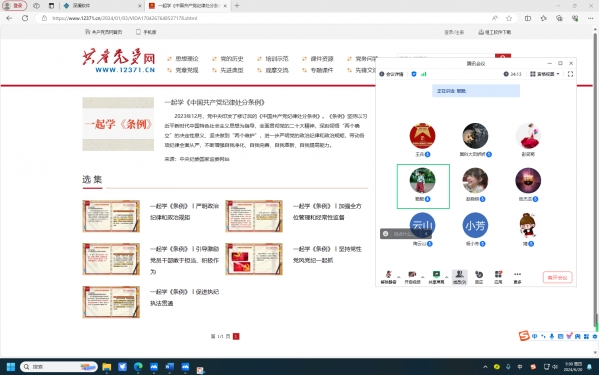
Task: Enter full screen in Tencent Meeting
Action: pyautogui.click(x=570, y=74)
